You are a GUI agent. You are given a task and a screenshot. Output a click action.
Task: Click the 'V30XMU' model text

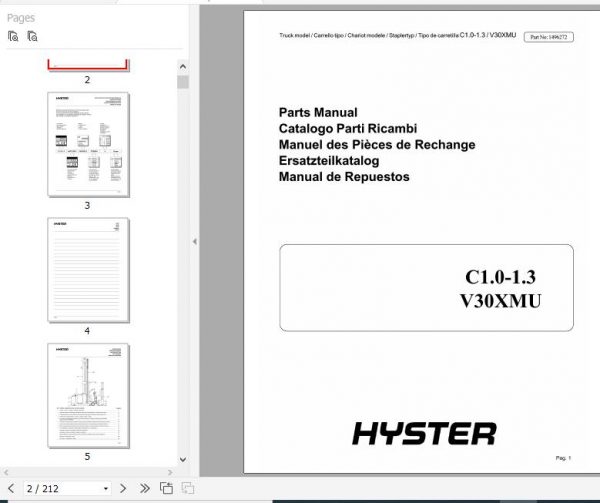[x=500, y=301]
